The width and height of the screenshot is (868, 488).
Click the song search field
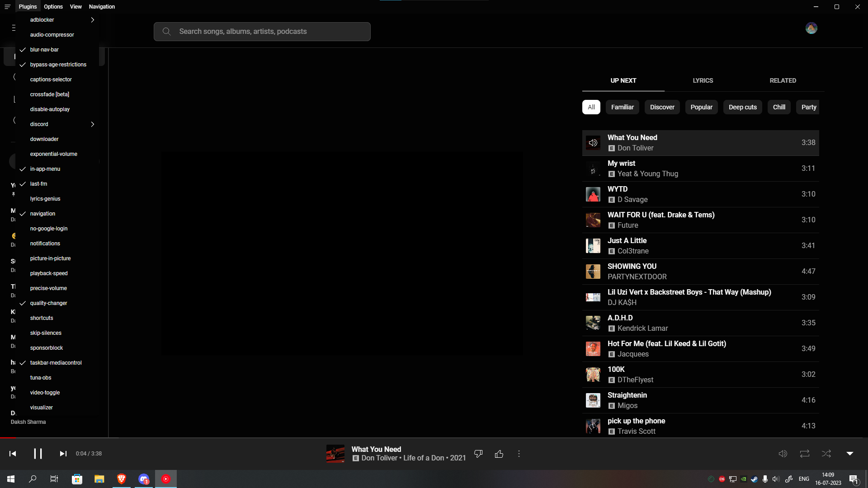pyautogui.click(x=262, y=31)
